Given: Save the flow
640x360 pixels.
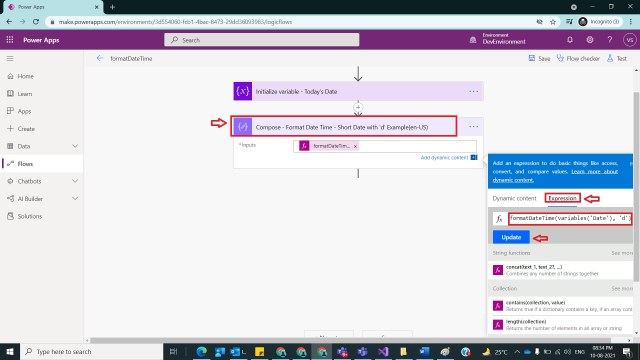Looking at the screenshot, I should (x=539, y=58).
